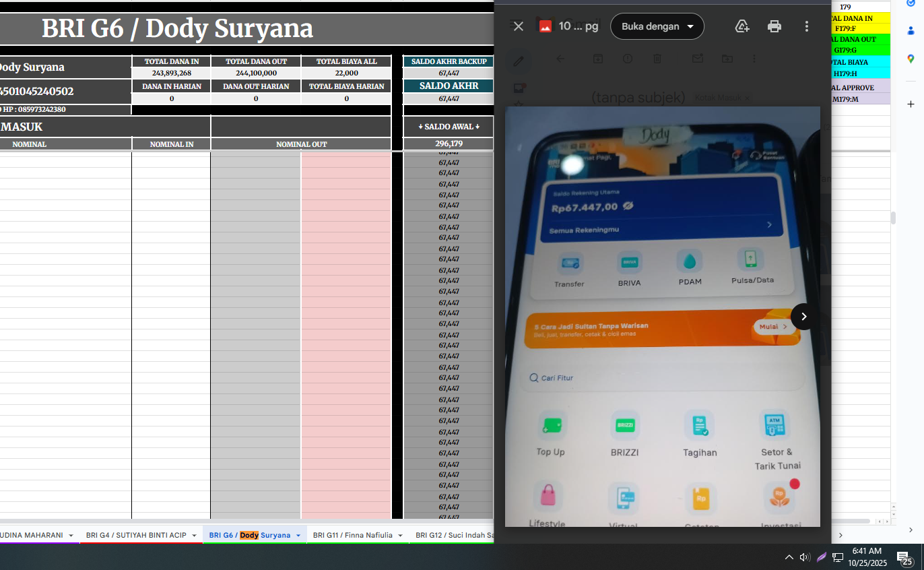Click the HP : 085973242380 cell
Image resolution: width=924 pixels, height=570 pixels.
pos(65,109)
